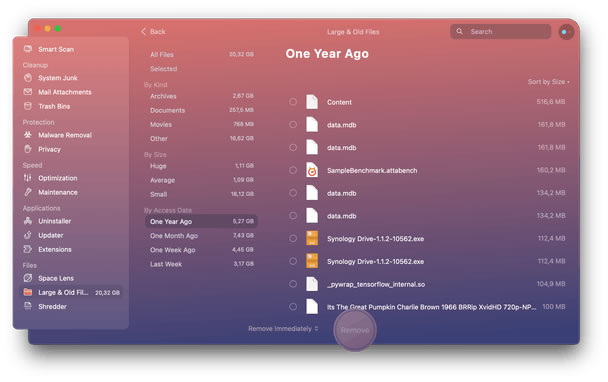
Task: Click the Privacy hand icon
Action: pyautogui.click(x=28, y=149)
